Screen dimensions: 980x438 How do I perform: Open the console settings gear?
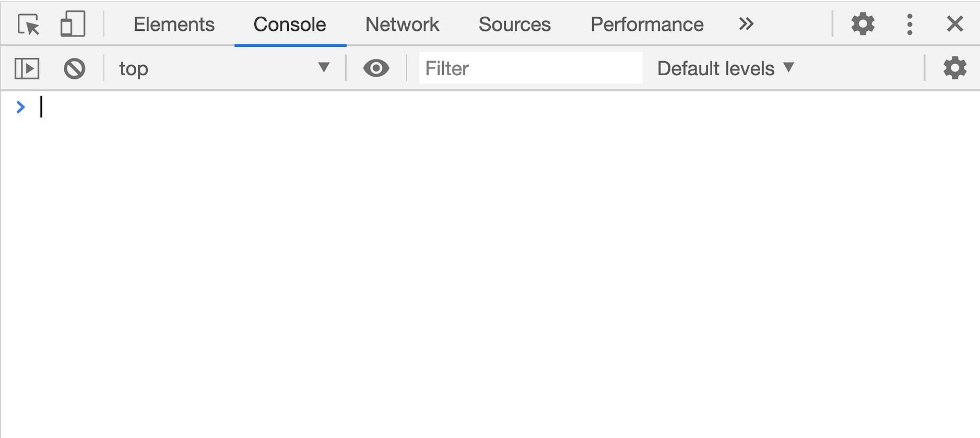coord(955,68)
